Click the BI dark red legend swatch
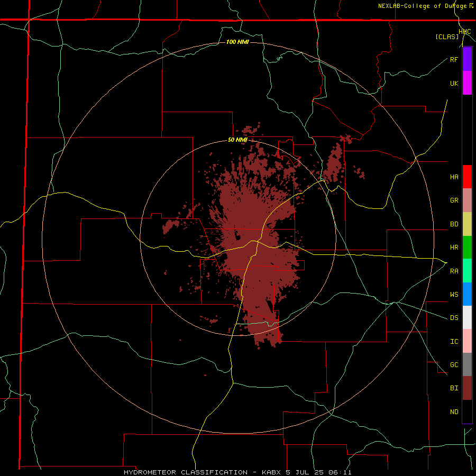This screenshot has width=476, height=476. [x=467, y=388]
